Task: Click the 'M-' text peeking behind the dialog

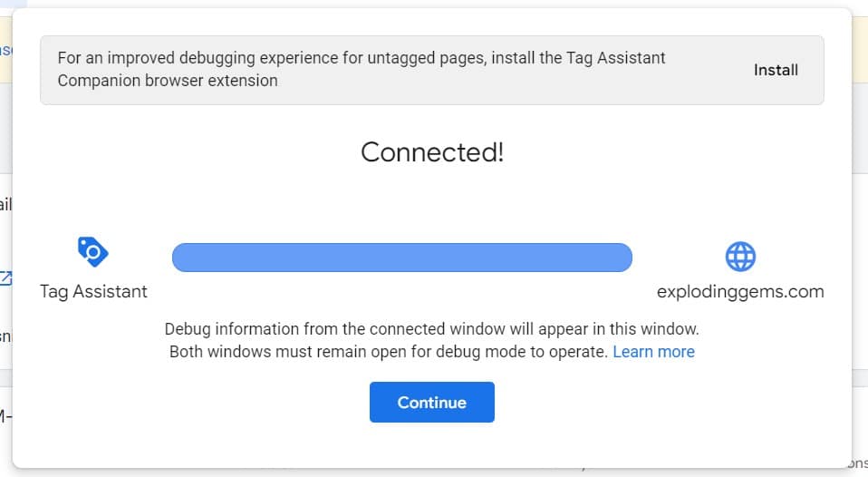Action: (5, 416)
